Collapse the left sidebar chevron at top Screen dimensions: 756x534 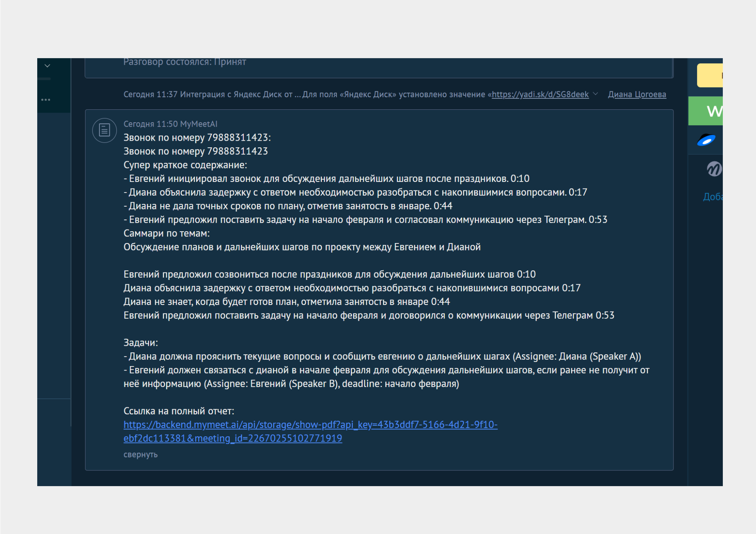pos(47,66)
